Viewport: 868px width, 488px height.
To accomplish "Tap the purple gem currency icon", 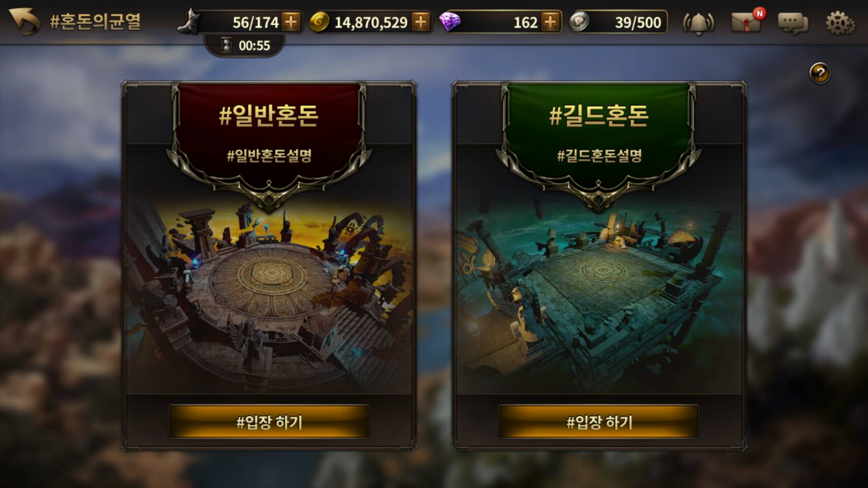I will (450, 22).
